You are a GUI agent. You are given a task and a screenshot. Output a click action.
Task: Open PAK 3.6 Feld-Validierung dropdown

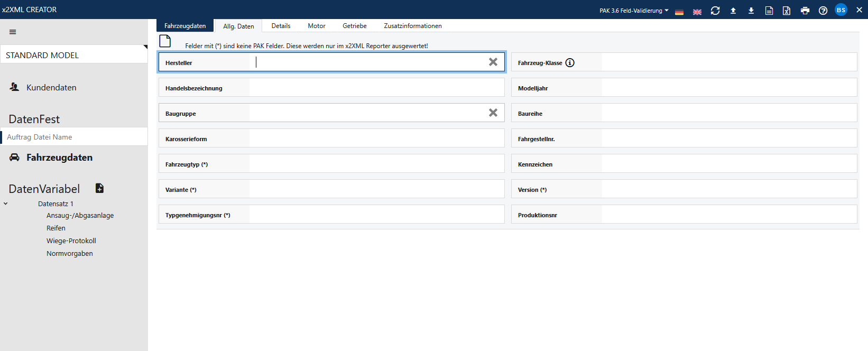point(634,11)
